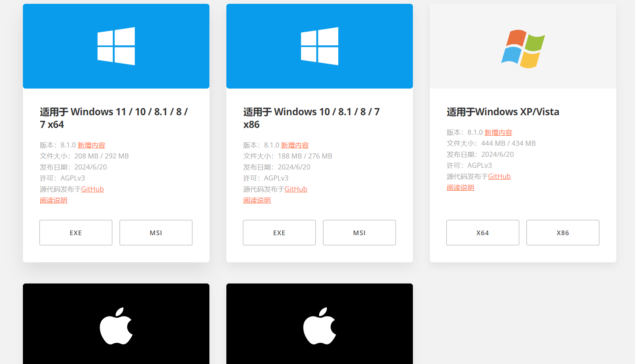Open 新增内容 link in x64 card
Image resolution: width=635 pixels, height=364 pixels.
(x=92, y=145)
